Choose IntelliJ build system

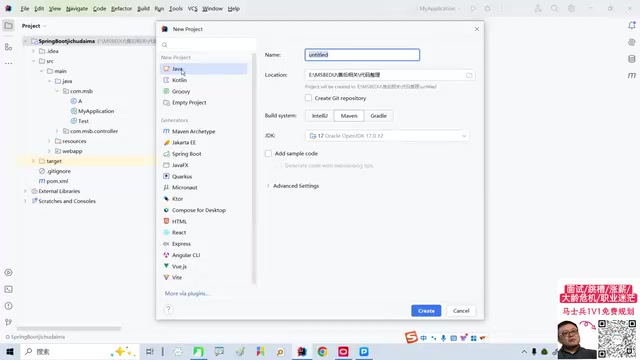[320, 116]
